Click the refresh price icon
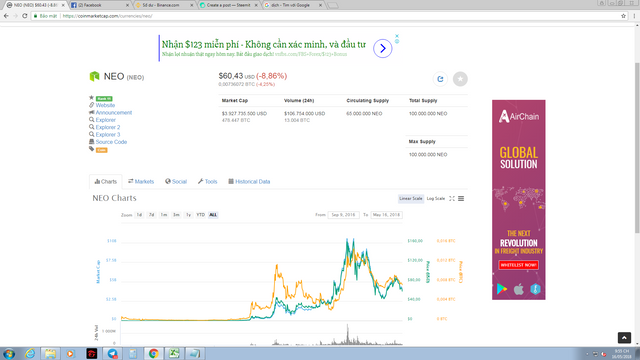Image resolution: width=640 pixels, height=360 pixels. pyautogui.click(x=440, y=79)
